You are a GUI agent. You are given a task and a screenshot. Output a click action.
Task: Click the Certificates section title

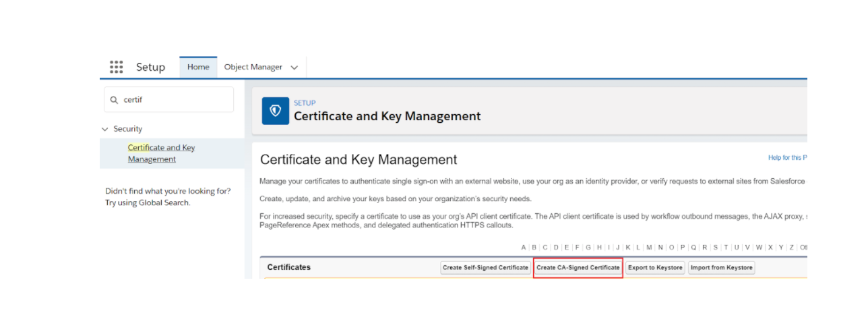pos(289,267)
